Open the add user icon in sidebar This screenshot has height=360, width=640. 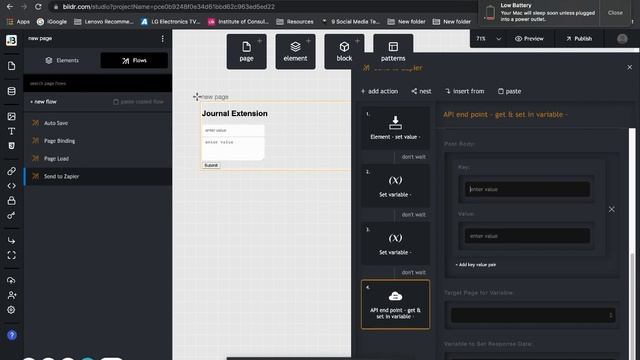[11, 295]
